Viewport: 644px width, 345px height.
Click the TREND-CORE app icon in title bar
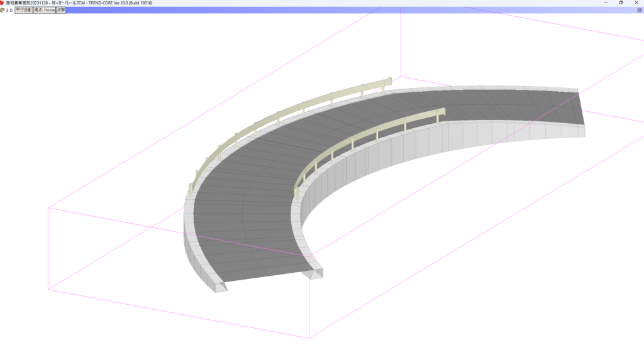[x=3, y=3]
